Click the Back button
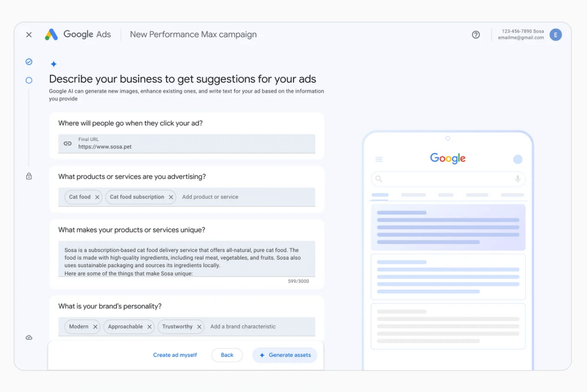 click(227, 355)
